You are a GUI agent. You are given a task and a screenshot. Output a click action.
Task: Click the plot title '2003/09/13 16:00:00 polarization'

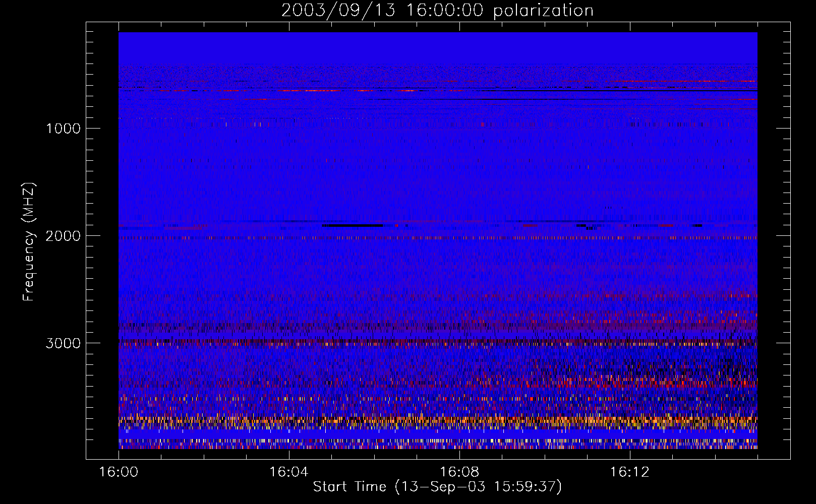pos(437,11)
